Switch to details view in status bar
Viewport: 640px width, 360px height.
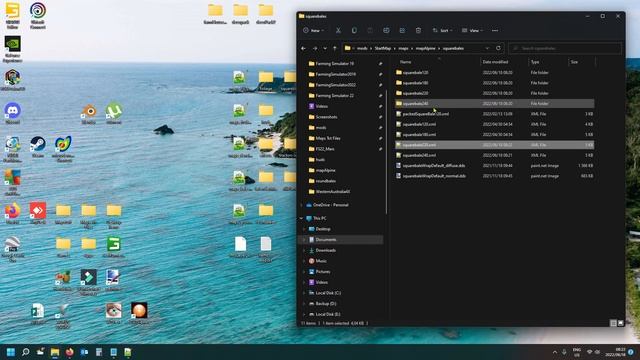(613, 323)
